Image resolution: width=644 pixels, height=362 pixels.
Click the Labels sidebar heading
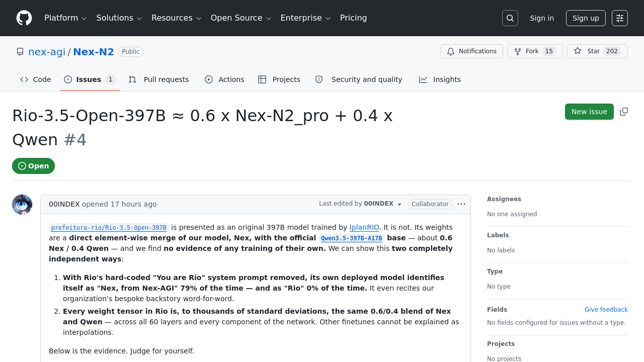498,235
